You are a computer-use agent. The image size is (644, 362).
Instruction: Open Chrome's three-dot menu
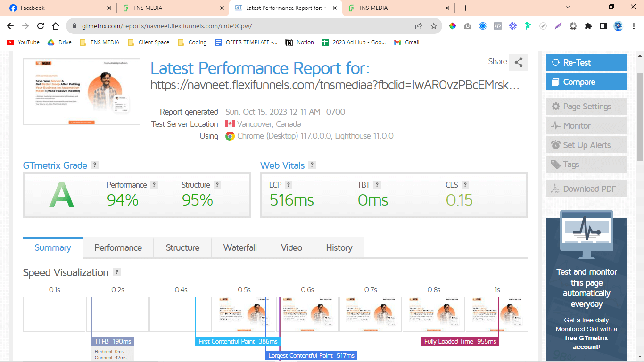coord(634,26)
